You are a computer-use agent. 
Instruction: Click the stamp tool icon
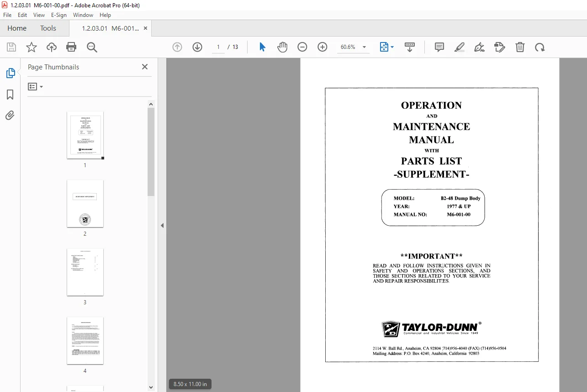pyautogui.click(x=500, y=47)
